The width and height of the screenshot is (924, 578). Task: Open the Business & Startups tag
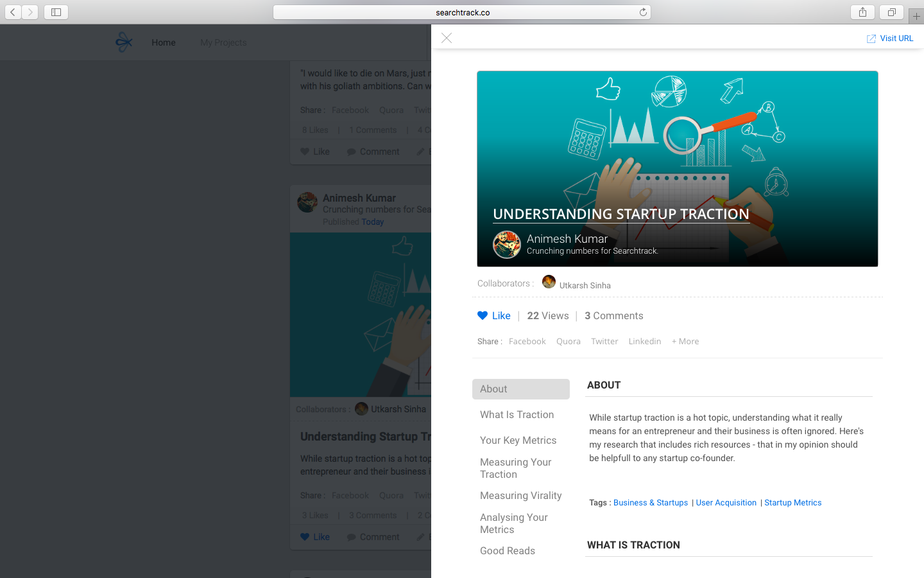tap(651, 503)
